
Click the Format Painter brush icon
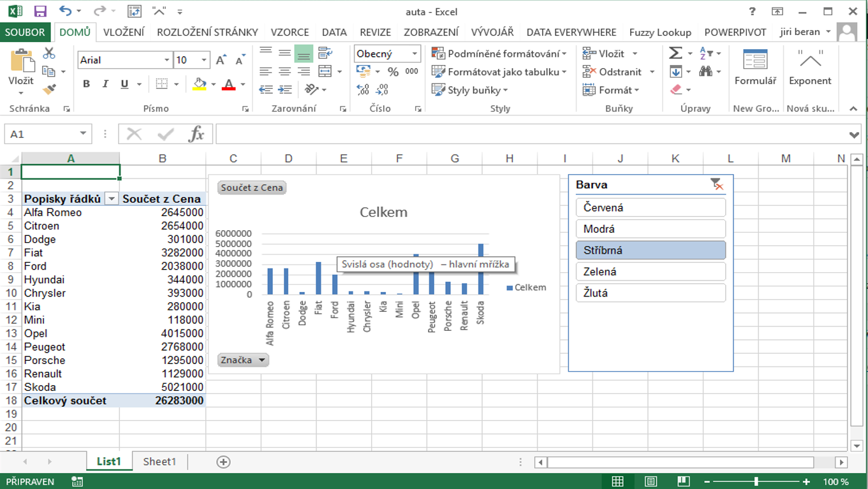click(49, 90)
